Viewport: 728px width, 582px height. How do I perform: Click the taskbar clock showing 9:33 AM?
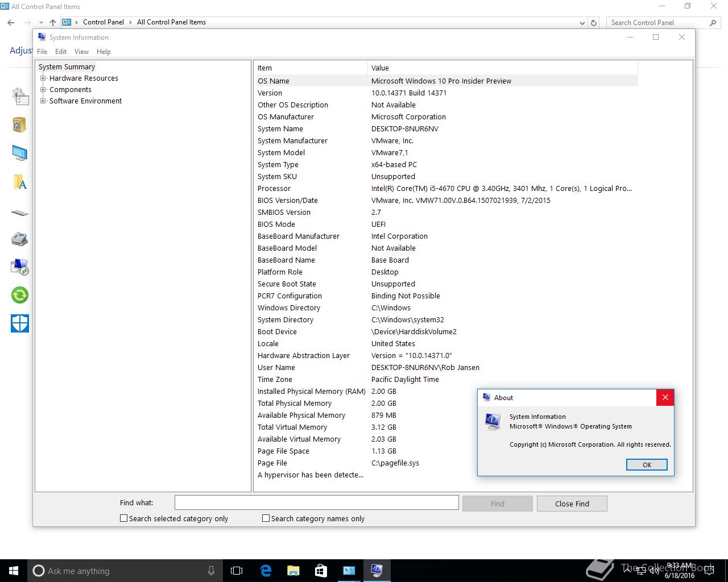[x=680, y=571]
